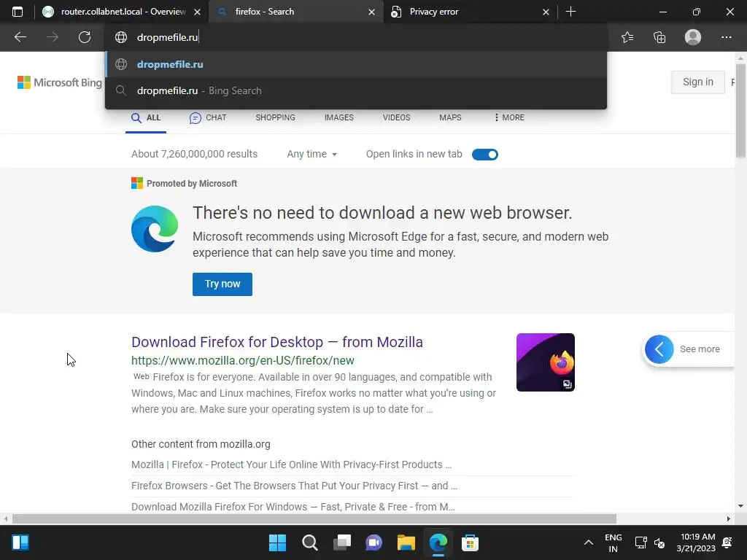The width and height of the screenshot is (747, 560).
Task: Click the Firefox result thumbnail image
Action: [546, 362]
